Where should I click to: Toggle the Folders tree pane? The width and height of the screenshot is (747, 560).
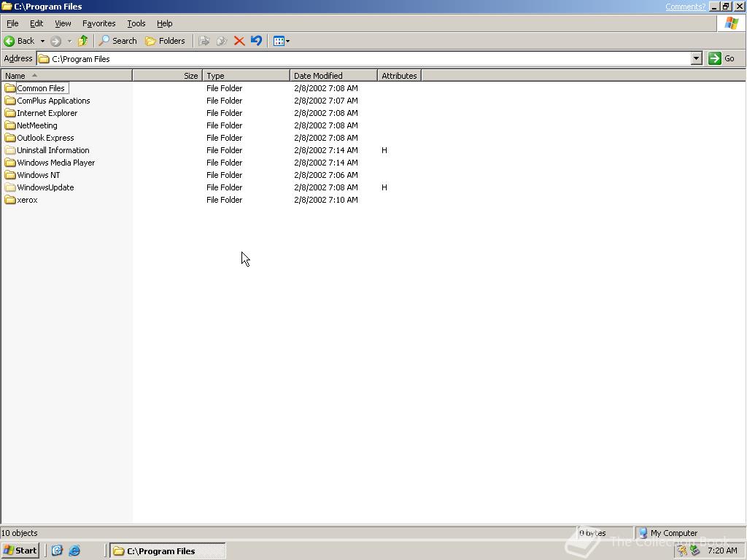pos(165,41)
